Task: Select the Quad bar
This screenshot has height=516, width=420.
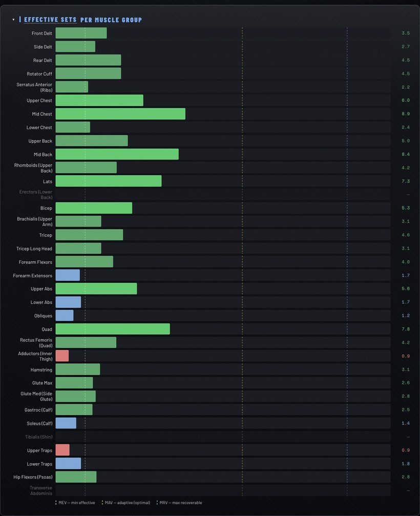Action: pos(113,329)
